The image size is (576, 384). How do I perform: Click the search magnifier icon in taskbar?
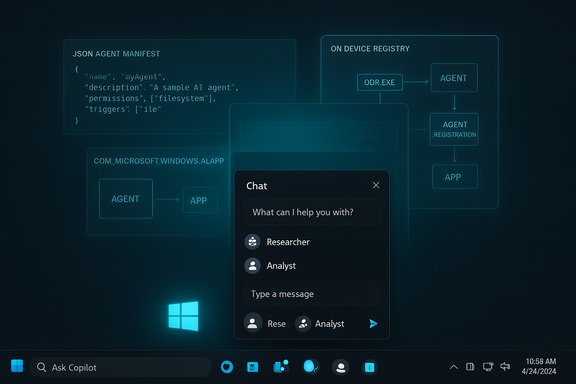click(x=42, y=367)
